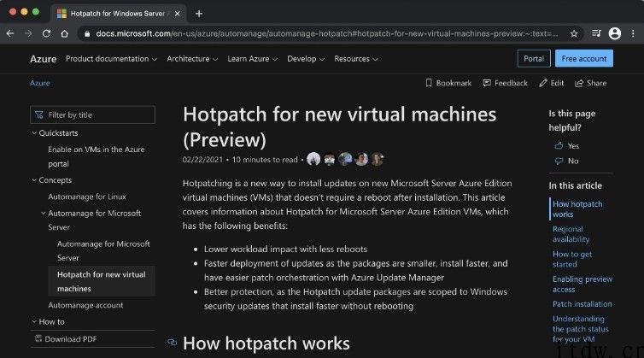The image size is (644, 358).
Task: Click the Feedback speech bubble icon
Action: (x=487, y=83)
